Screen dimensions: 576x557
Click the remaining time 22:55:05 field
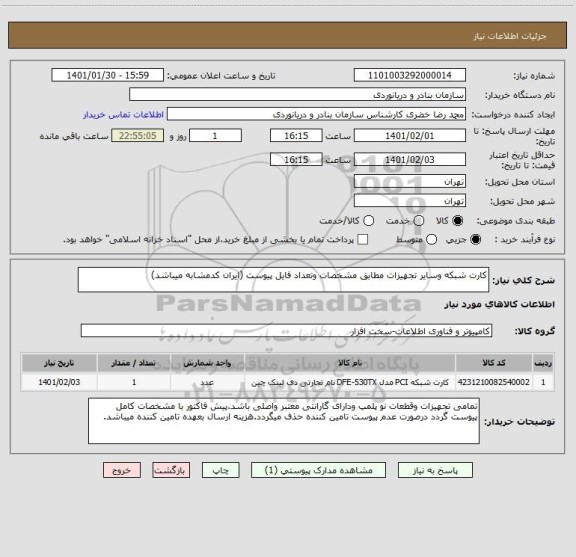(138, 136)
